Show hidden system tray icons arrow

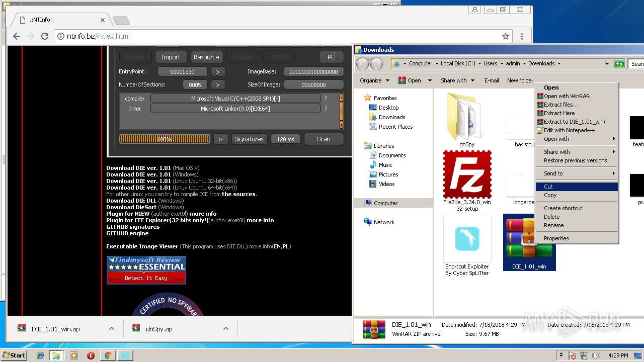click(561, 355)
